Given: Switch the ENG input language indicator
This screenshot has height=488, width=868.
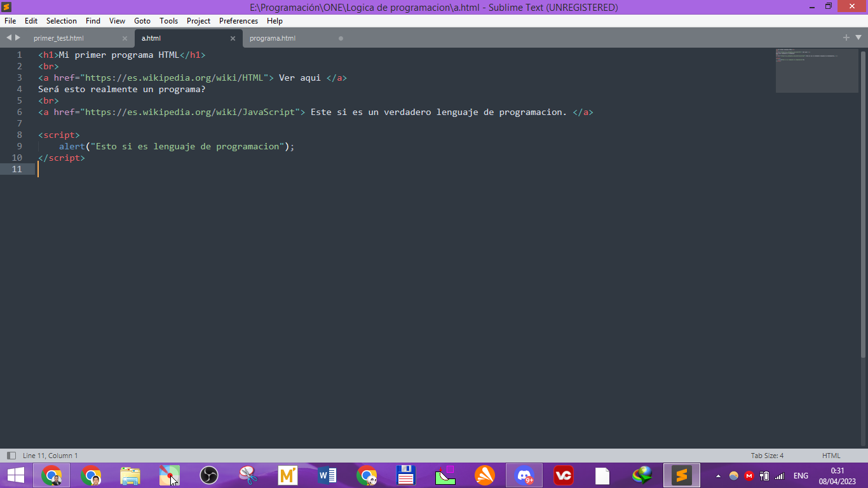Looking at the screenshot, I should (801, 476).
